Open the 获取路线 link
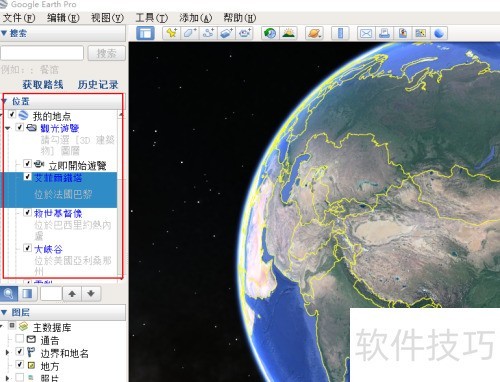Screen dimensions: 500x382 coord(43,85)
